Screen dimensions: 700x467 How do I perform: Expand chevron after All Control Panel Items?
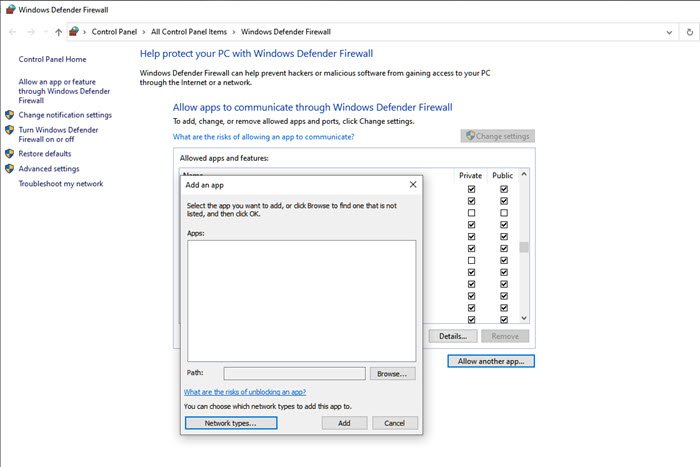click(234, 32)
